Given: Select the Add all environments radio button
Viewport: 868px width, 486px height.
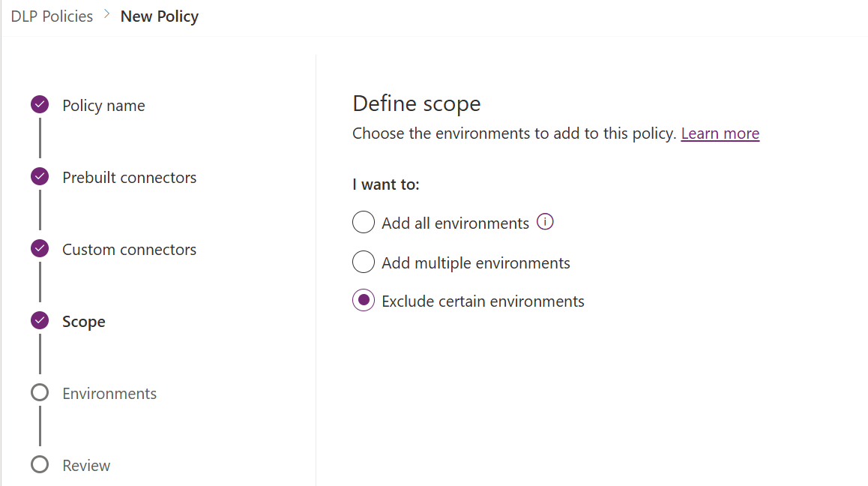Looking at the screenshot, I should [x=364, y=223].
